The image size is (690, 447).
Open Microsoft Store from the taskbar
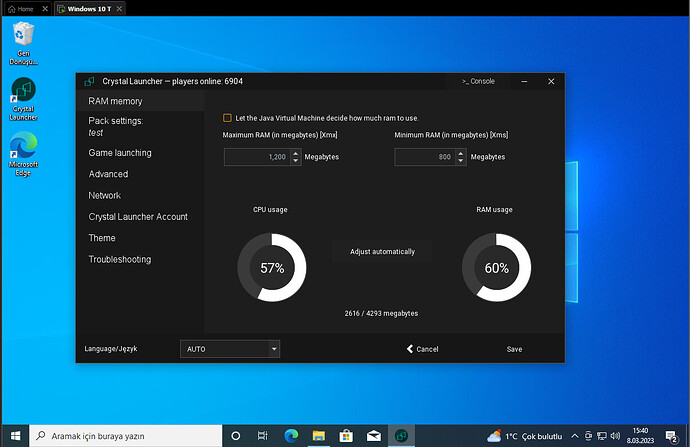click(345, 436)
